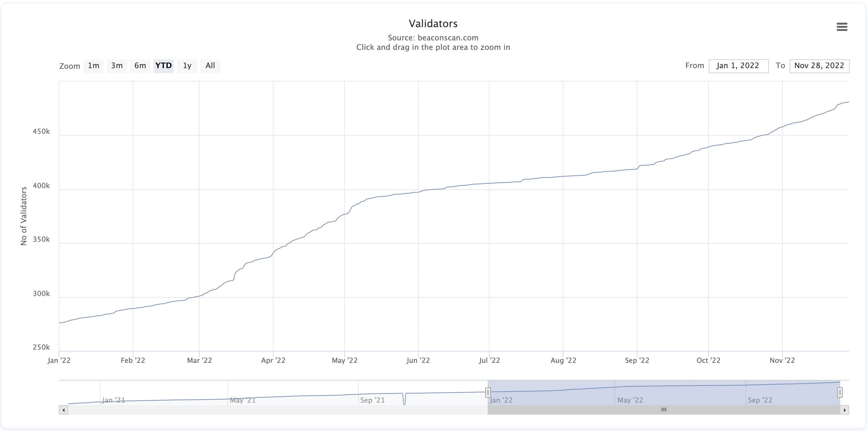The image size is (868, 431).
Task: Click the Validators chart title
Action: pyautogui.click(x=433, y=24)
